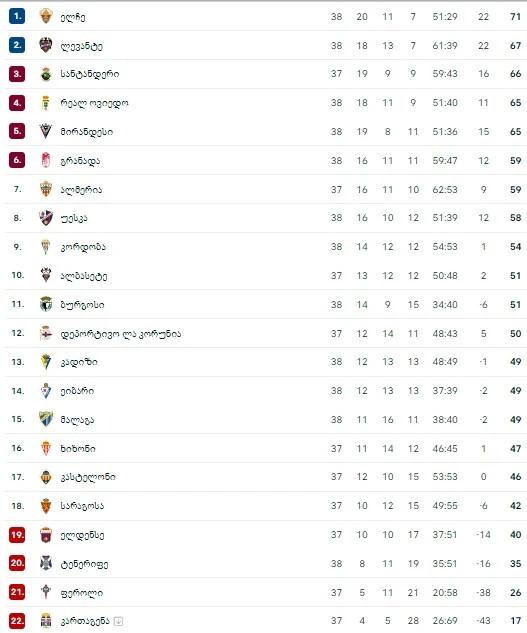The image size is (527, 633).
Task: Click the ლევანტე club logo
Action: [46, 45]
